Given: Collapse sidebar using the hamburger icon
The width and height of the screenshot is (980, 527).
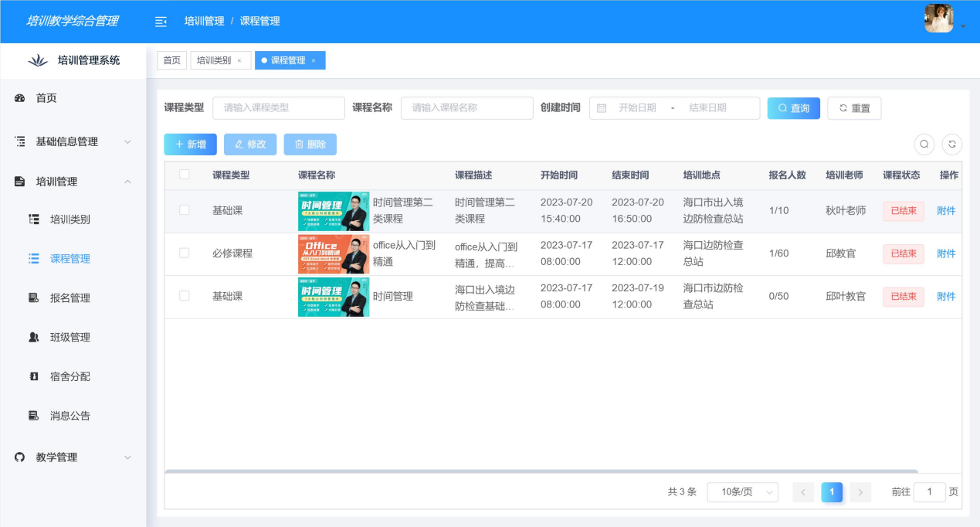Looking at the screenshot, I should [161, 22].
